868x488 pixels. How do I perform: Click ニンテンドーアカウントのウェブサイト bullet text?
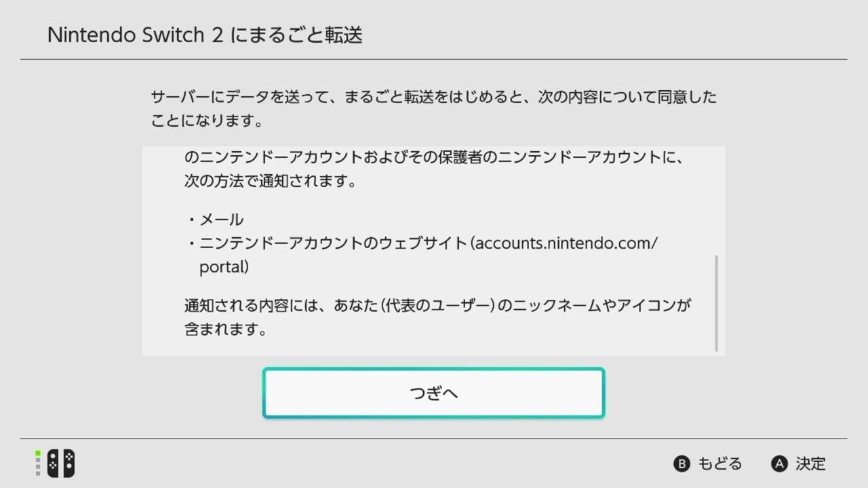click(331, 243)
